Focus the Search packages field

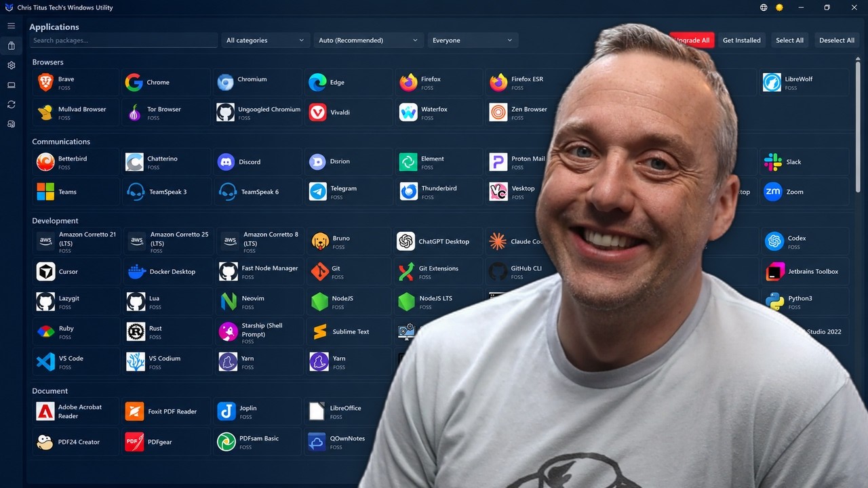123,40
